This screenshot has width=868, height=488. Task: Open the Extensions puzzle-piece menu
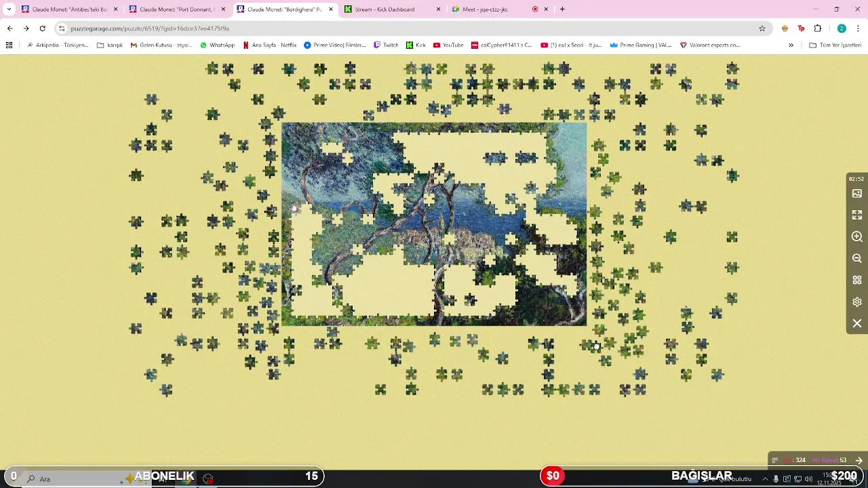817,28
